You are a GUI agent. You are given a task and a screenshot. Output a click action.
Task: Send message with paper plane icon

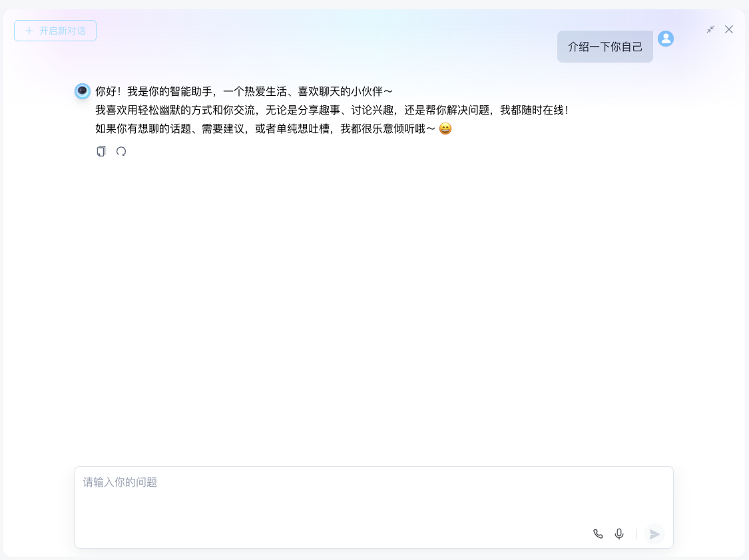coord(654,534)
